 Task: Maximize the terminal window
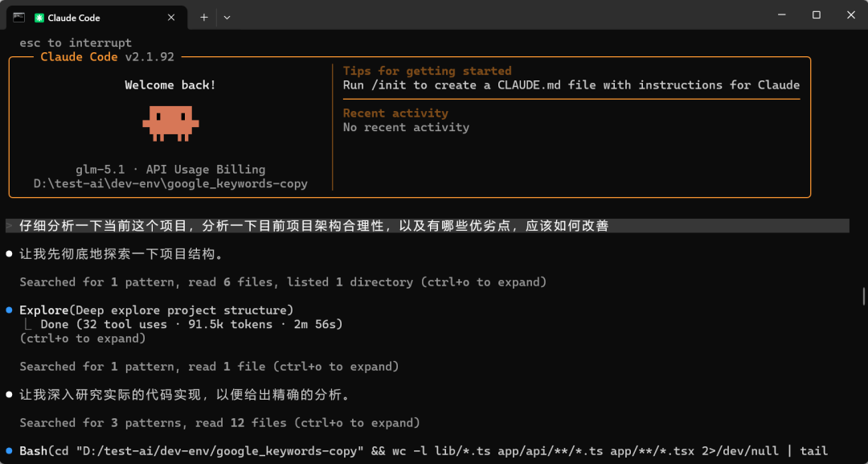[x=816, y=15]
